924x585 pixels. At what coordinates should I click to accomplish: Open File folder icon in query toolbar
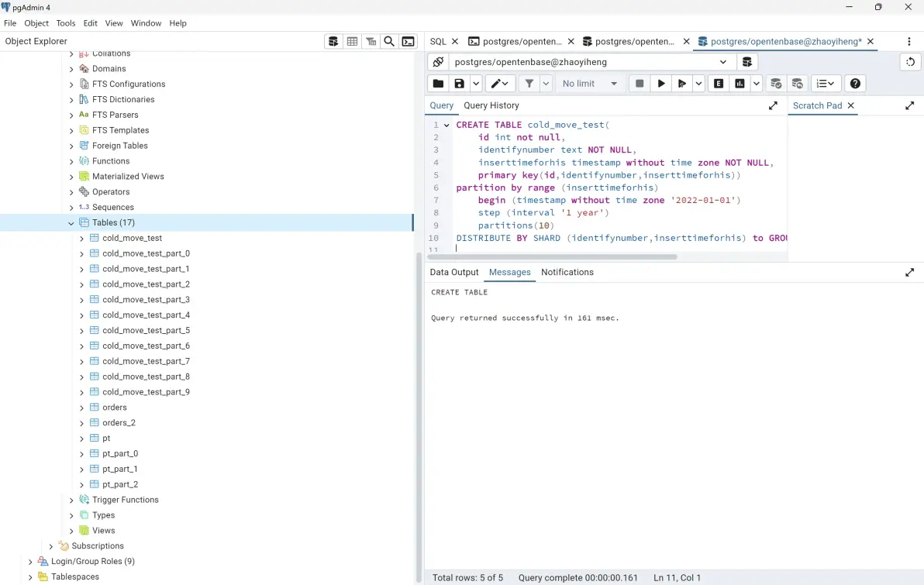[438, 84]
